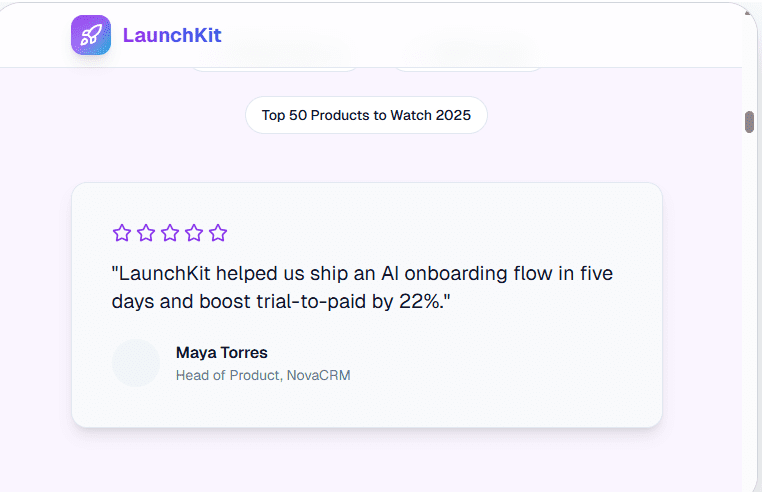
Task: Click the testimonial quote about AI onboarding
Action: 370,287
